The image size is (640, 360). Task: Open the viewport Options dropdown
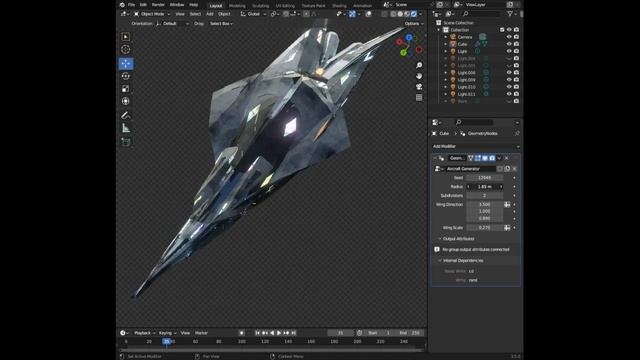click(x=414, y=24)
